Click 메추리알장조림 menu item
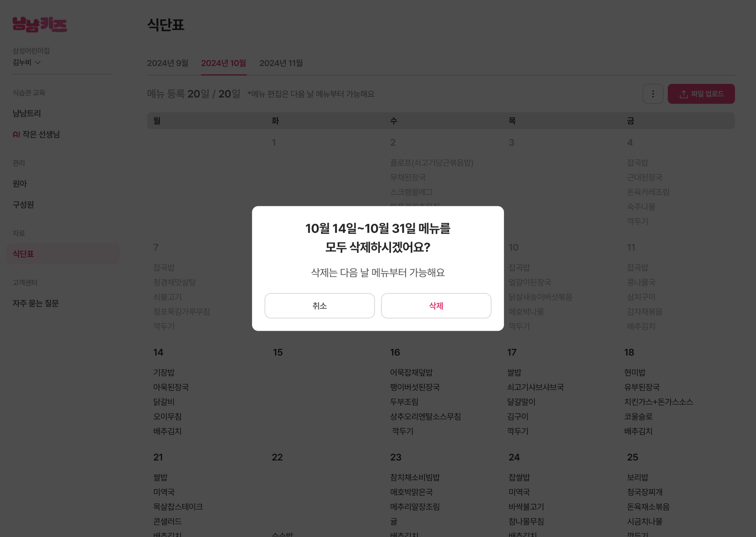Image resolution: width=756 pixels, height=537 pixels. tap(415, 506)
